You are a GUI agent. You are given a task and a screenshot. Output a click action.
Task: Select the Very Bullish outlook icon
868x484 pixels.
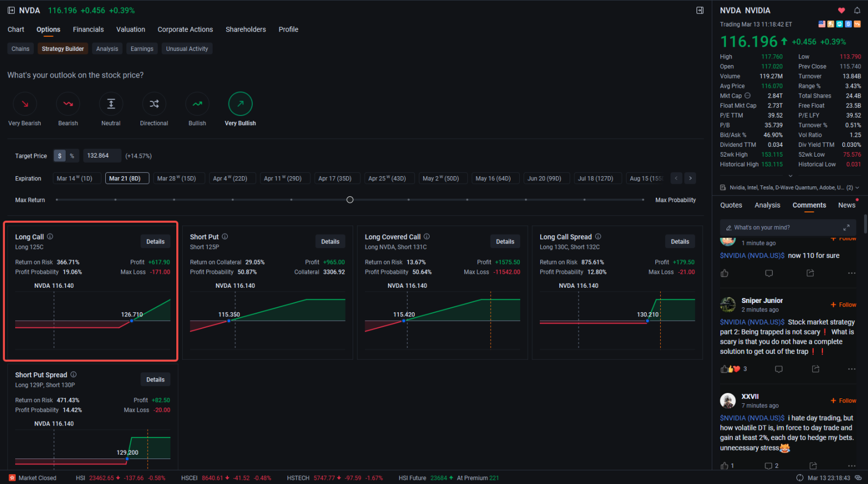pos(240,104)
